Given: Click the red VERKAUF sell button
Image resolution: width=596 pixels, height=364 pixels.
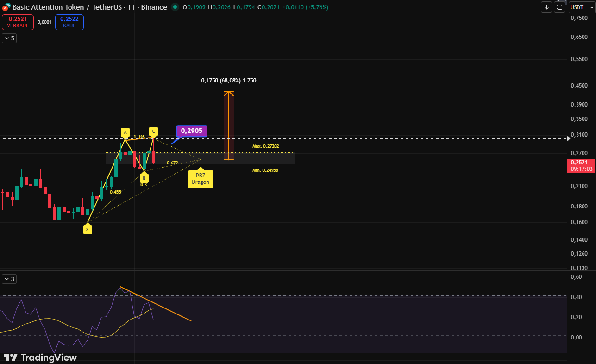Looking at the screenshot, I should click(x=18, y=22).
